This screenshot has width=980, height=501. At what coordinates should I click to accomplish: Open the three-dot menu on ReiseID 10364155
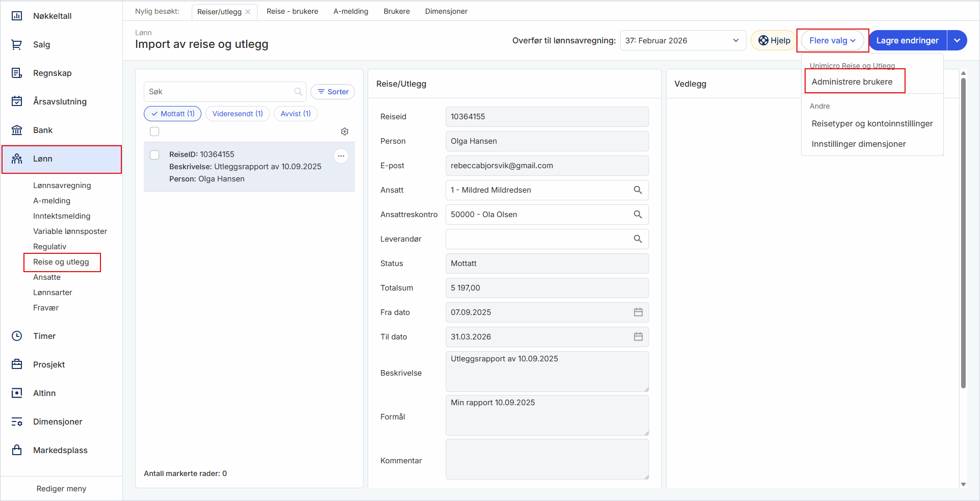pos(341,156)
